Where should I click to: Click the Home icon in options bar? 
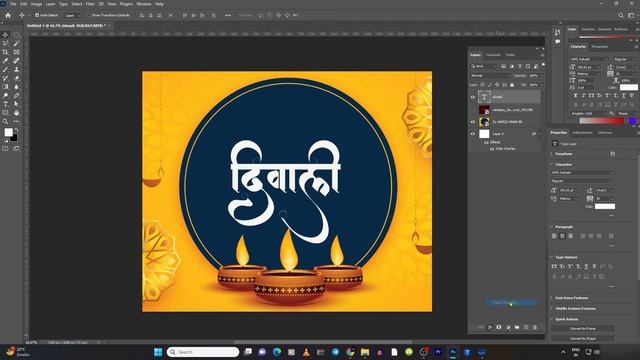tap(8, 15)
